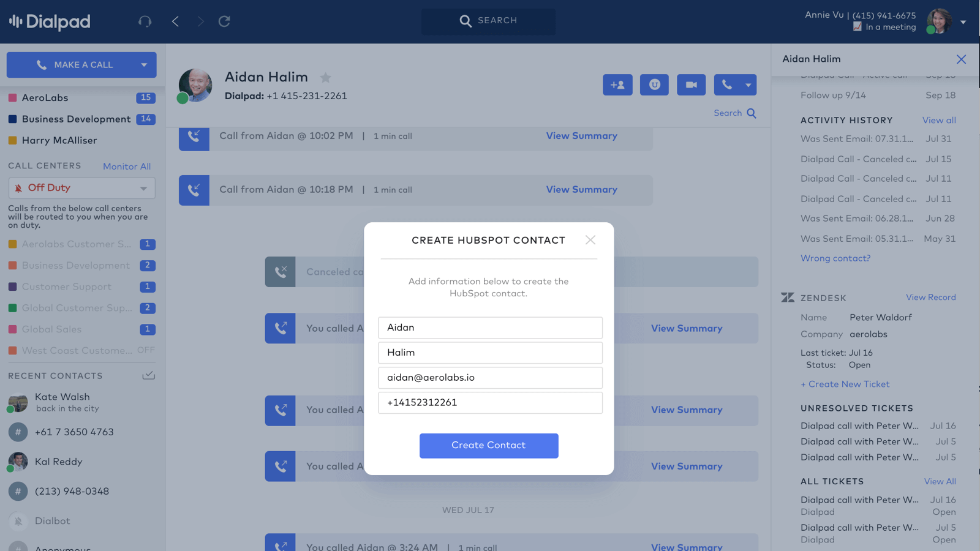Click the Dialpad logo
This screenshot has width=980, height=551.
50,22
